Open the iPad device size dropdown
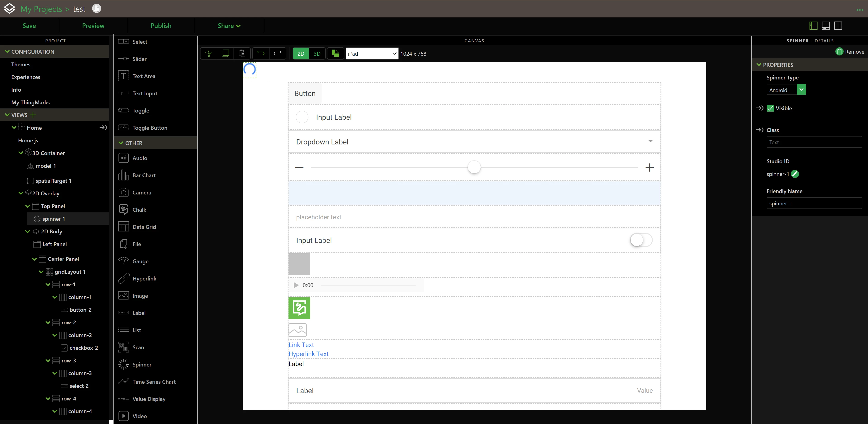 372,54
